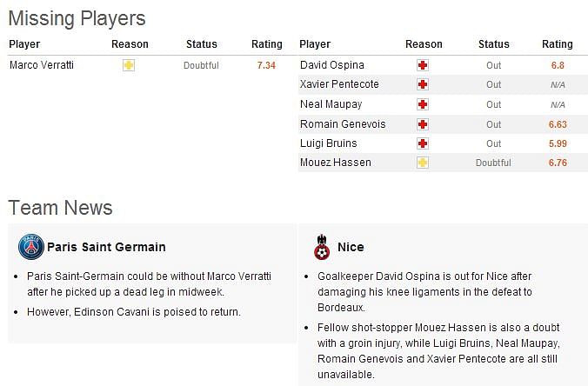Open Marco Verratti's player link
This screenshot has height=386, width=588.
[42, 65]
